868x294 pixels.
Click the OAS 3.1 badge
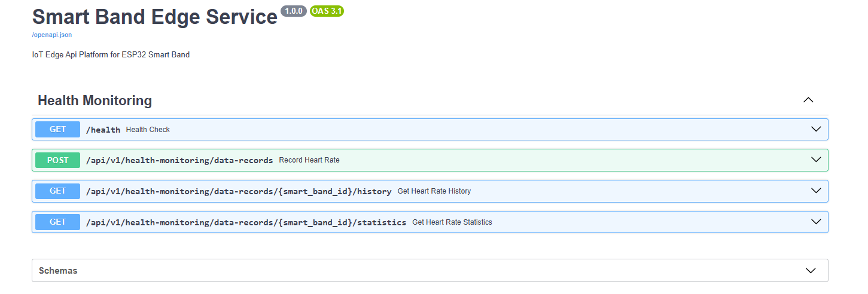pos(327,11)
